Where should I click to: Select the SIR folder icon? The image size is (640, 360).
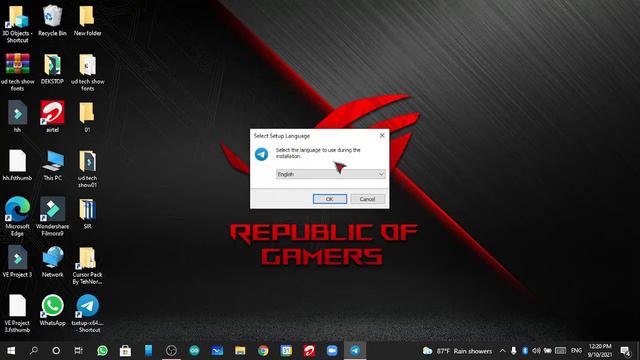(x=87, y=213)
